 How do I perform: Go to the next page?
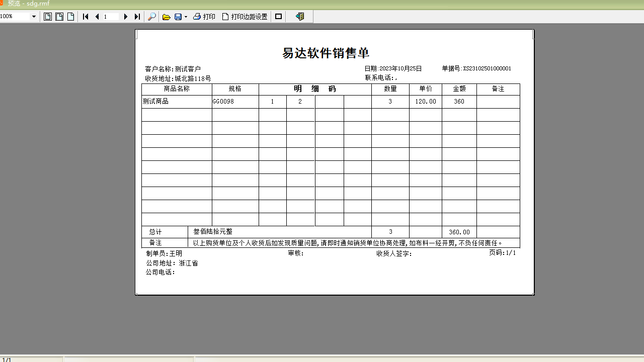(x=126, y=17)
